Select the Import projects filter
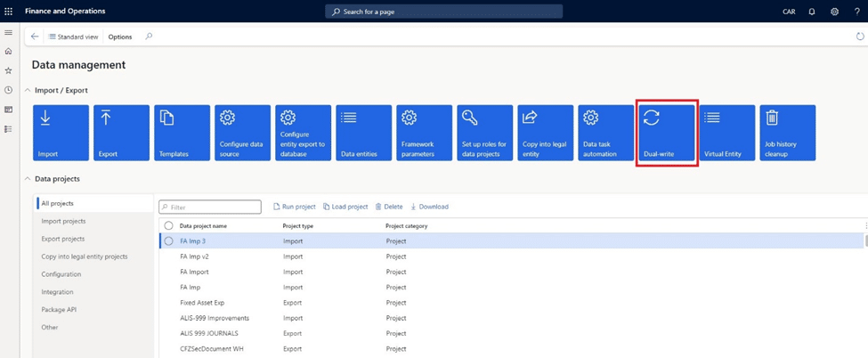The height and width of the screenshot is (358, 868). (94, 221)
